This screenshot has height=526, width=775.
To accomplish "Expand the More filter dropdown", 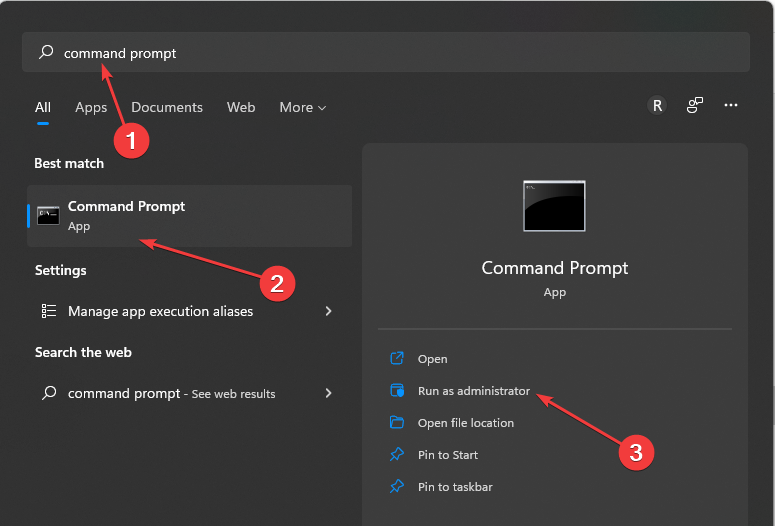I will 302,107.
